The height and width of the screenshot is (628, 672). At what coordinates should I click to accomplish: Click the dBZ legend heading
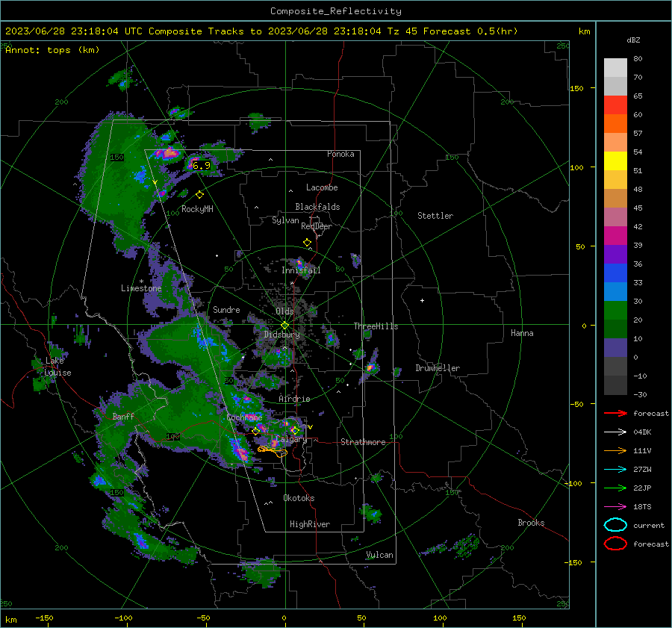coord(633,40)
